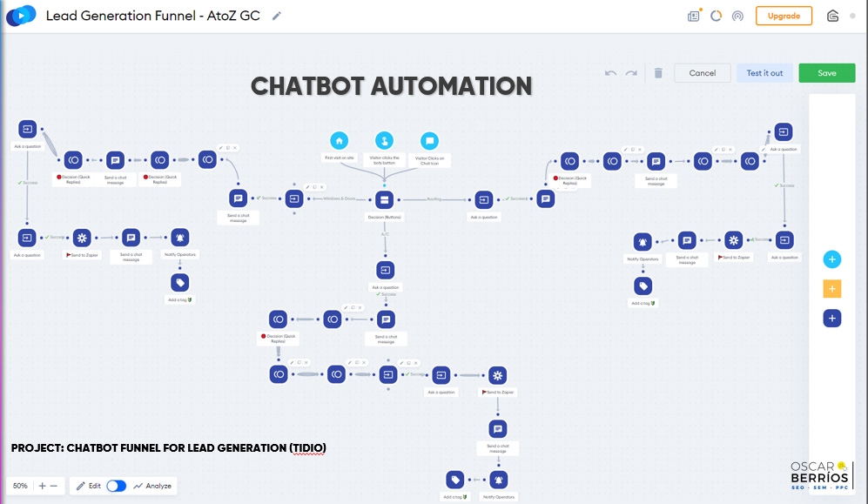Save the chatbot flow
Viewport: 868px width, 504px height.
click(x=826, y=73)
